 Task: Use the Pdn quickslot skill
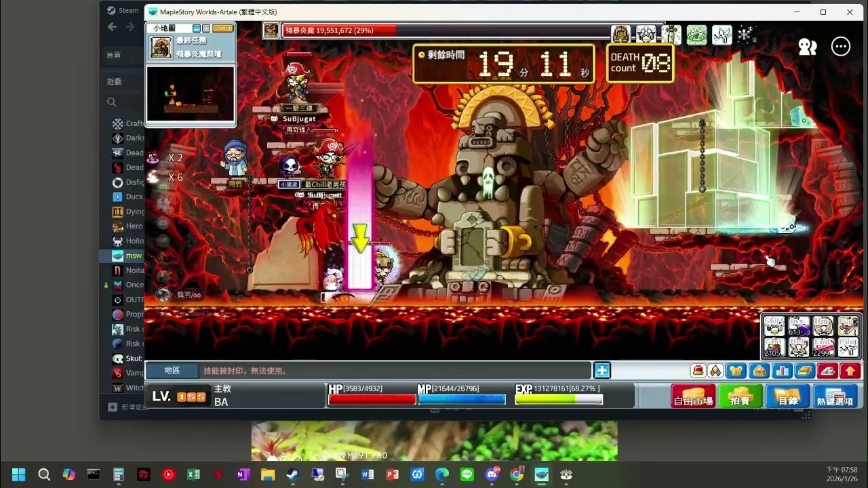[848, 347]
